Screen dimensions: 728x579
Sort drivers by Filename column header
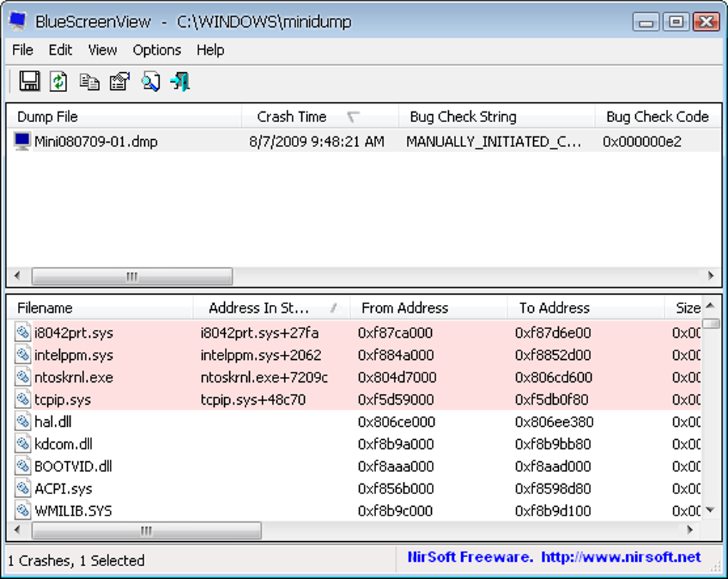coord(101,308)
